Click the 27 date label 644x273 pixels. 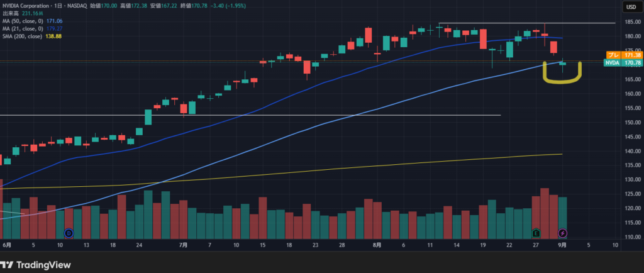536,245
